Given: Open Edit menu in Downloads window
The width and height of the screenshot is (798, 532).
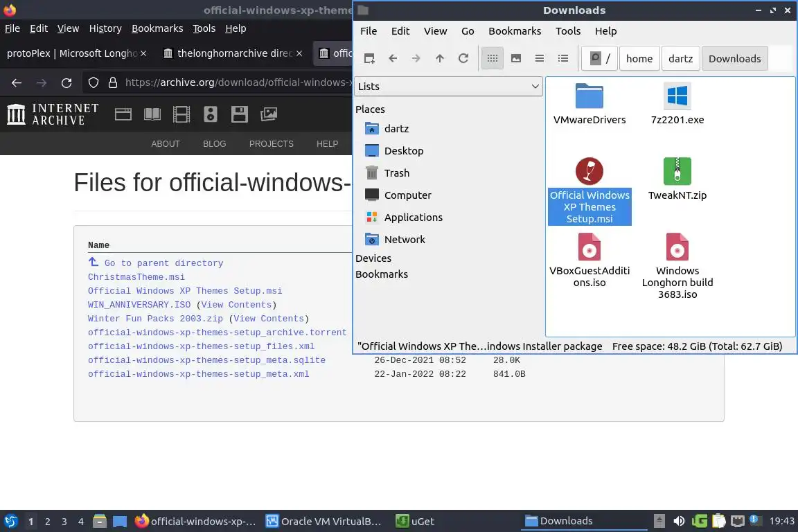Looking at the screenshot, I should point(400,31).
